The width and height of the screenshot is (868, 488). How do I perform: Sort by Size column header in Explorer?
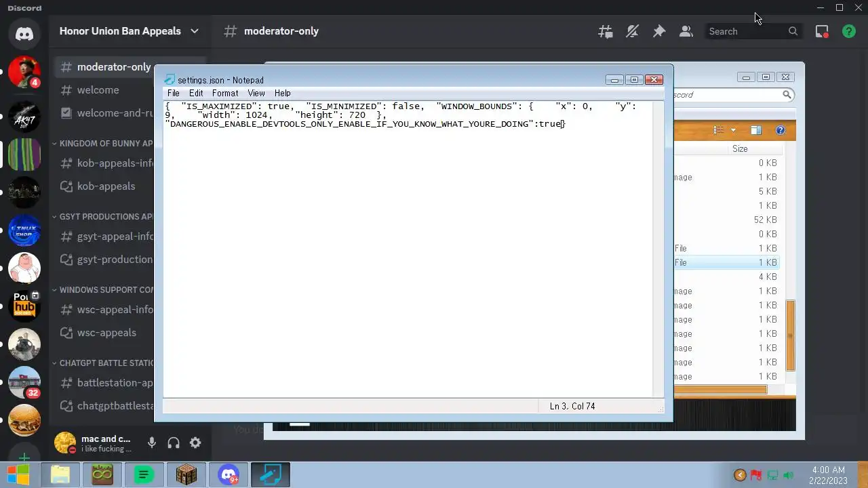click(740, 149)
